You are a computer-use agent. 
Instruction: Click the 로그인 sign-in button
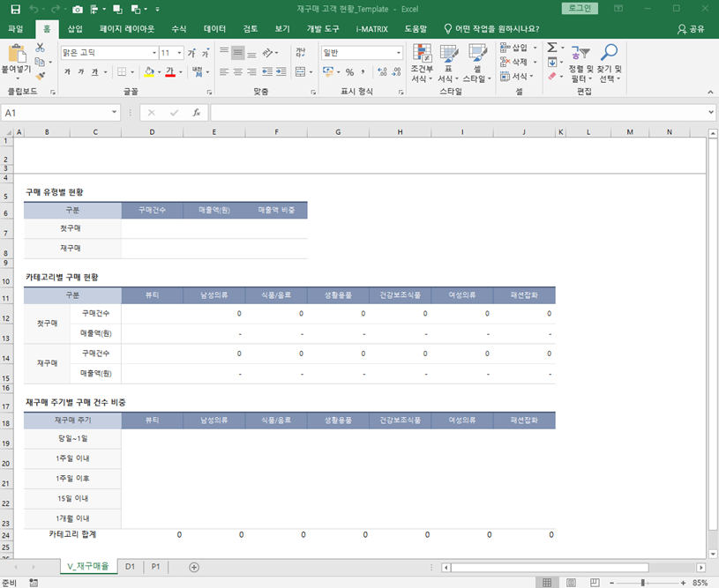pyautogui.click(x=579, y=9)
